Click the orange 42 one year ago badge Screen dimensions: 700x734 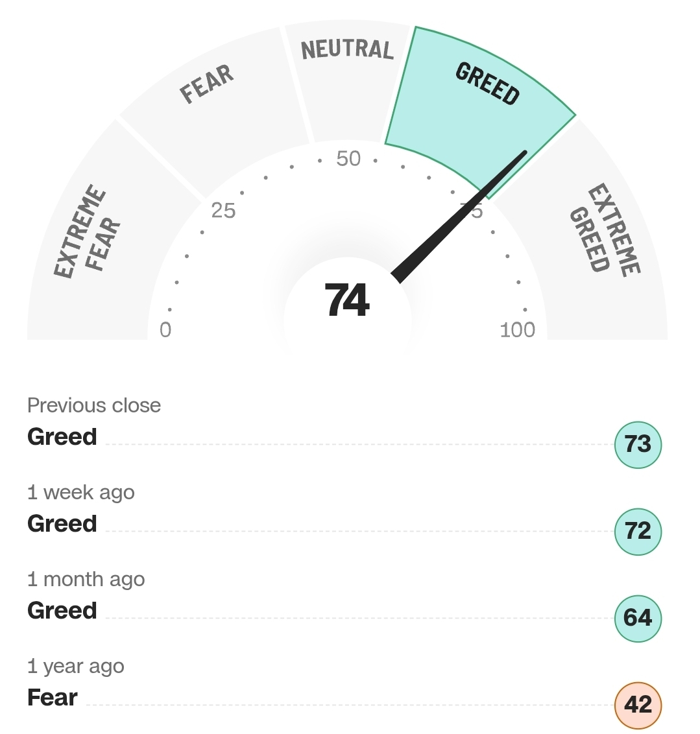pos(638,705)
